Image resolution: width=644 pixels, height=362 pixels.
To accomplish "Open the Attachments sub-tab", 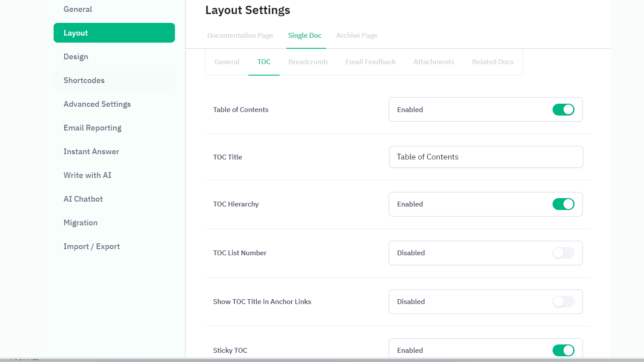I will tap(433, 62).
